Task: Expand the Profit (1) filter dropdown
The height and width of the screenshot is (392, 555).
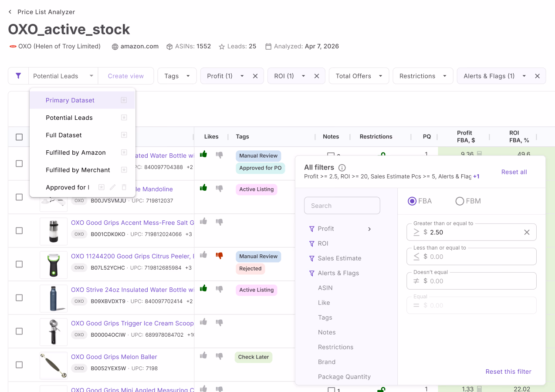Action: click(x=242, y=76)
